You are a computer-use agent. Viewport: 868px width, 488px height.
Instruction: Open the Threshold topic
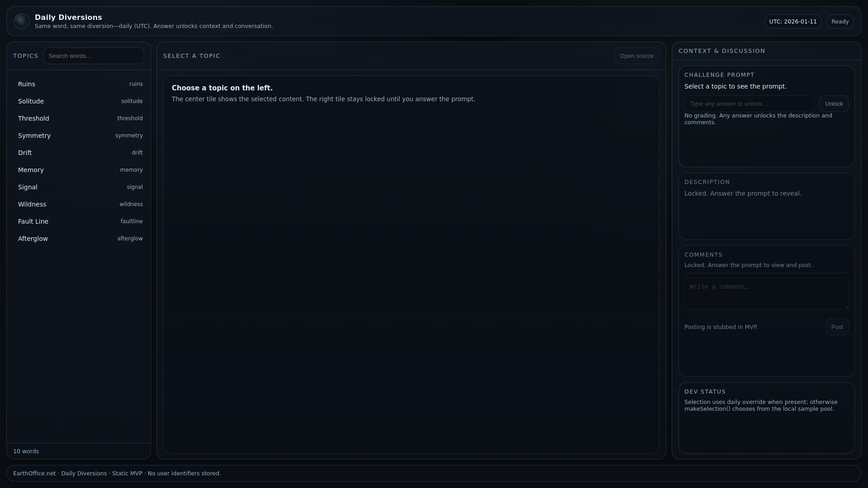pyautogui.click(x=79, y=118)
